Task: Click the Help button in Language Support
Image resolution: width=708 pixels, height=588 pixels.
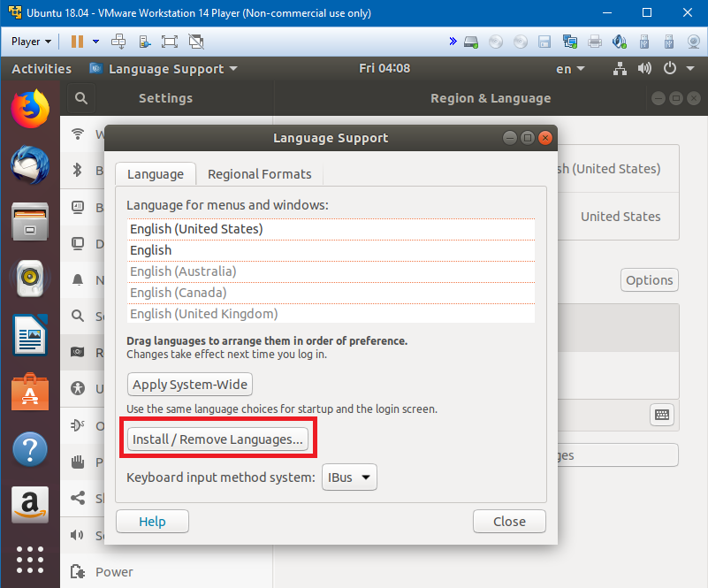Action: coord(152,522)
